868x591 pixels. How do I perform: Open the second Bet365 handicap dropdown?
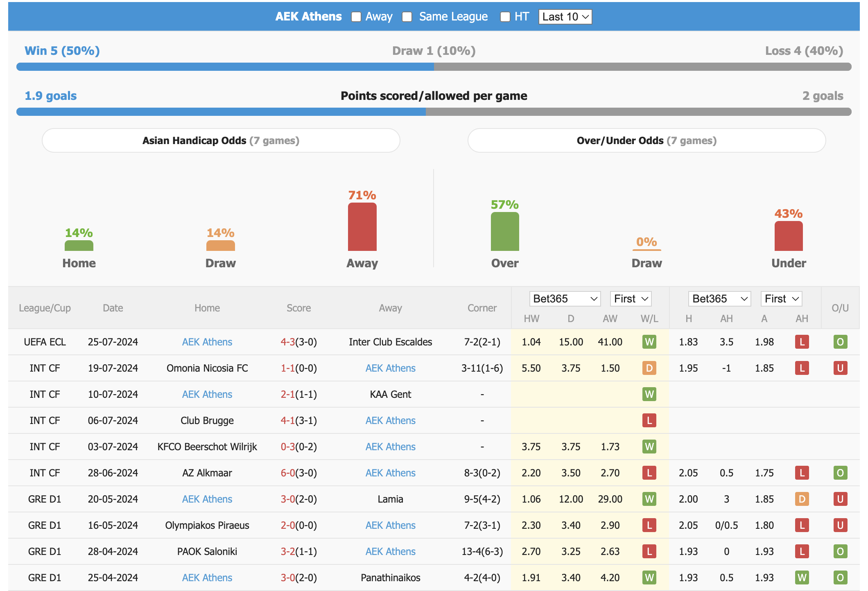(x=720, y=299)
